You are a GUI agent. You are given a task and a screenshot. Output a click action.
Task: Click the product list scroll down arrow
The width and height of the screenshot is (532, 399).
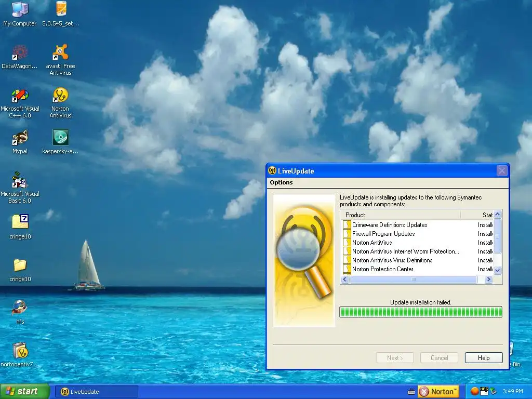[x=497, y=270]
